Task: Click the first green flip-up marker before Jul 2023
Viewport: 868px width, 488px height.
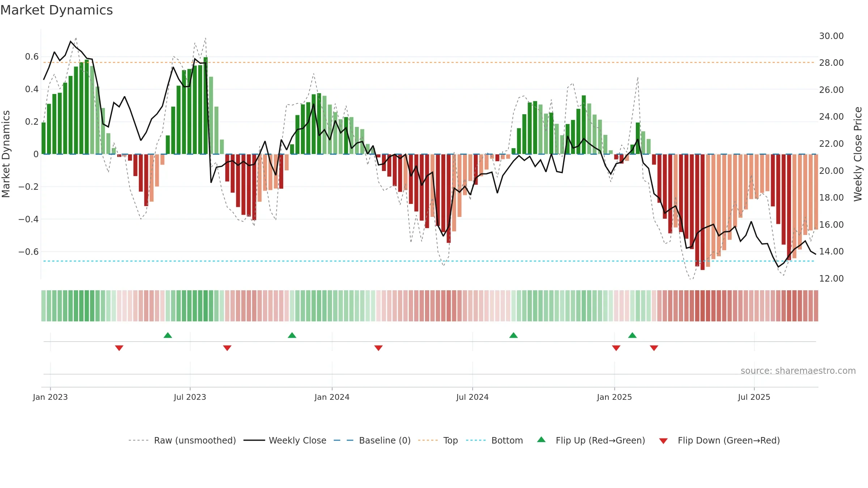Action: [x=168, y=335]
